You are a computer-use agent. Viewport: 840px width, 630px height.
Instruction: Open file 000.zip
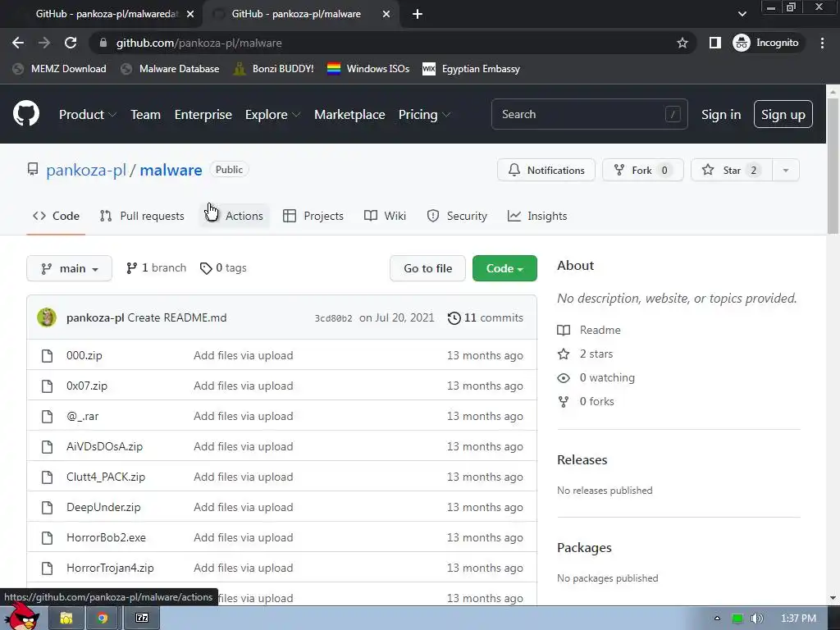(84, 355)
